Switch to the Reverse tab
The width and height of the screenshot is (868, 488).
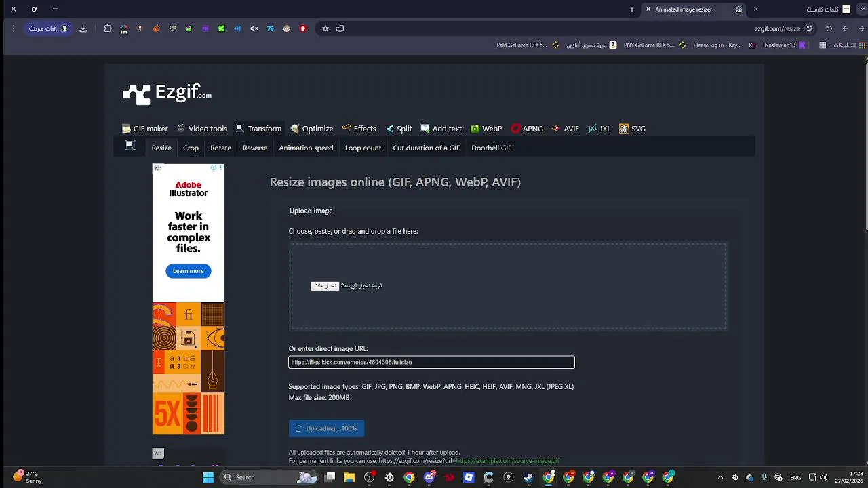point(255,148)
